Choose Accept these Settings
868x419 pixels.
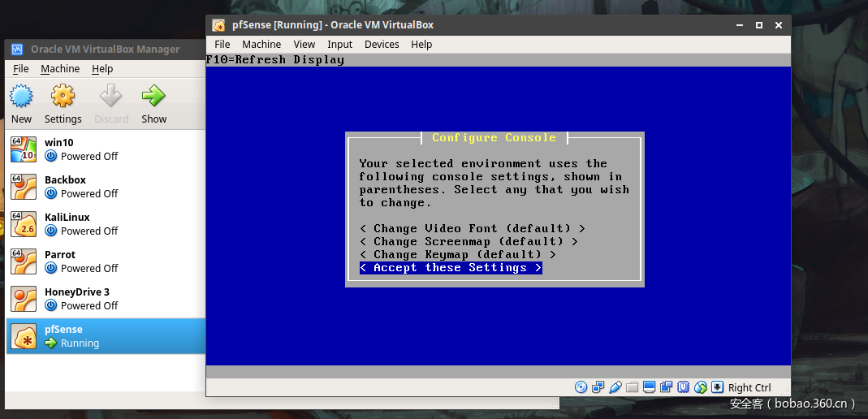[x=451, y=268]
